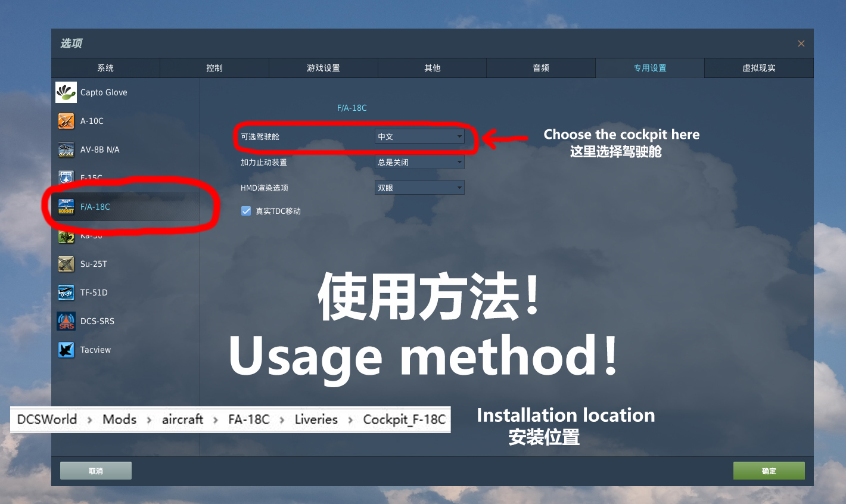The image size is (846, 504).
Task: Open the 可选驾驶舱 cockpit dropdown
Action: click(419, 136)
